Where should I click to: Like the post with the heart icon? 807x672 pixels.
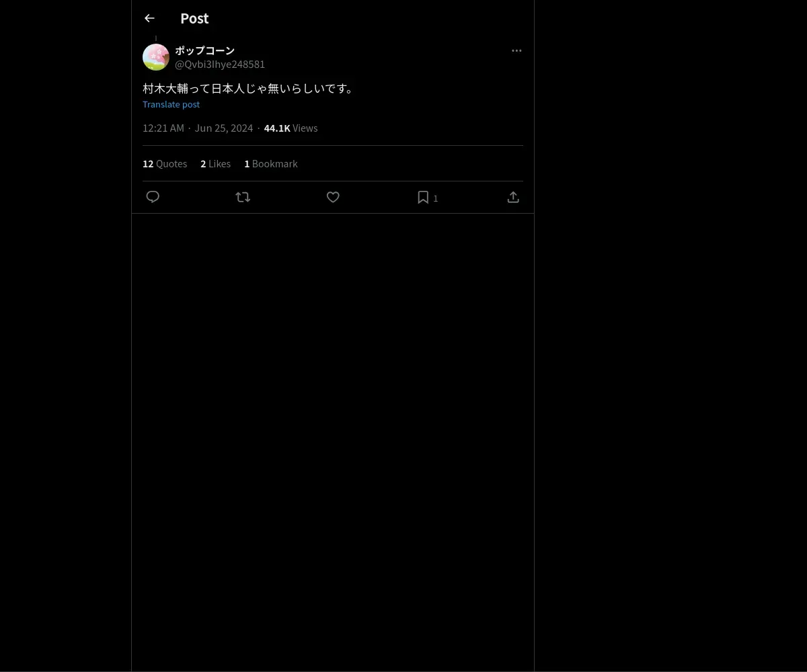[x=333, y=197]
